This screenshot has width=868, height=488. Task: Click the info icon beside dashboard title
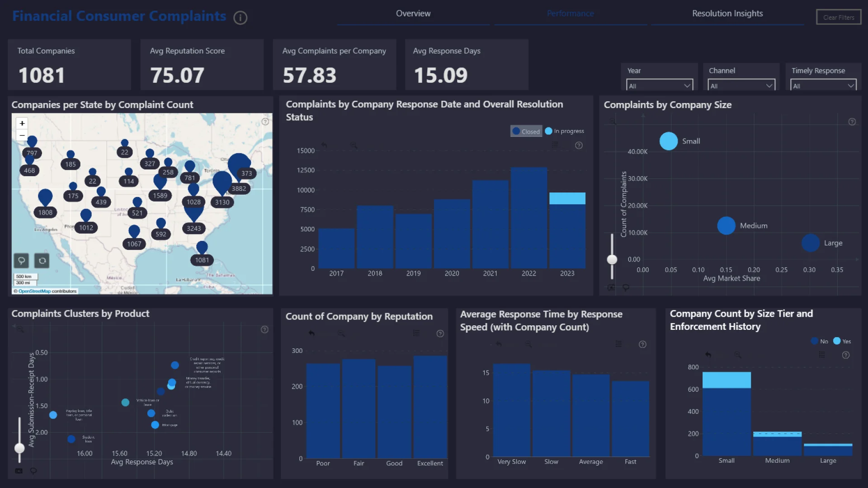pyautogui.click(x=240, y=18)
